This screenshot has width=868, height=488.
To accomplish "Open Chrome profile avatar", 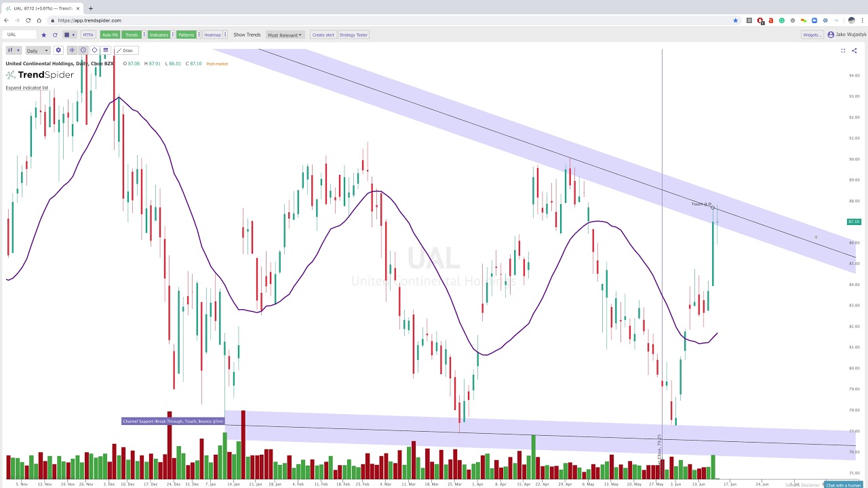I will coord(852,20).
